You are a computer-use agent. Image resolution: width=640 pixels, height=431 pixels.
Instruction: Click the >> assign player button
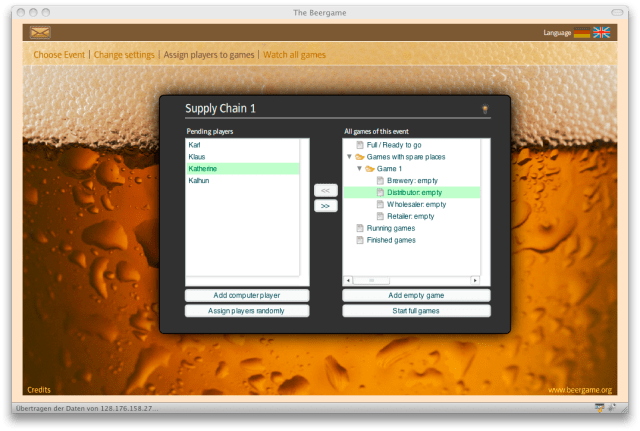pos(325,206)
